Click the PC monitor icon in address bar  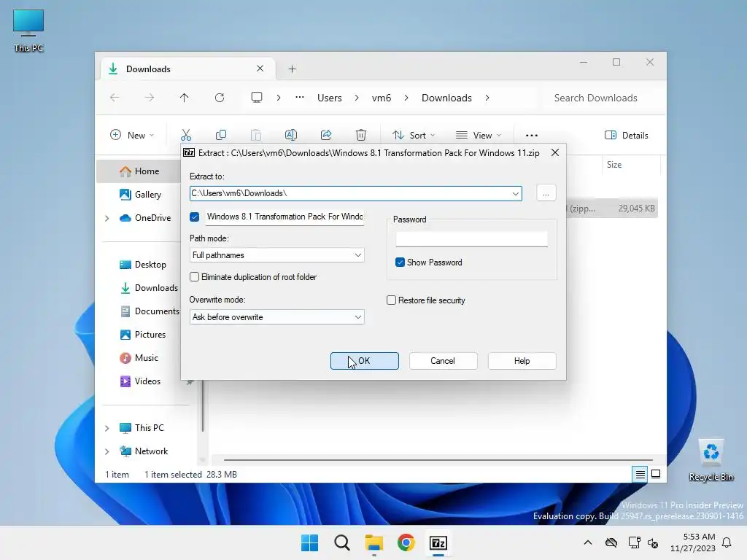[x=257, y=98]
